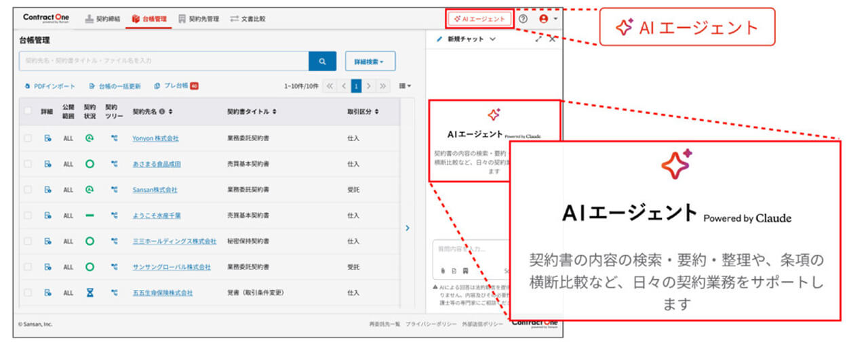The width and height of the screenshot is (868, 351).
Task: Expand the 詳細検索 dropdown
Action: 370,61
